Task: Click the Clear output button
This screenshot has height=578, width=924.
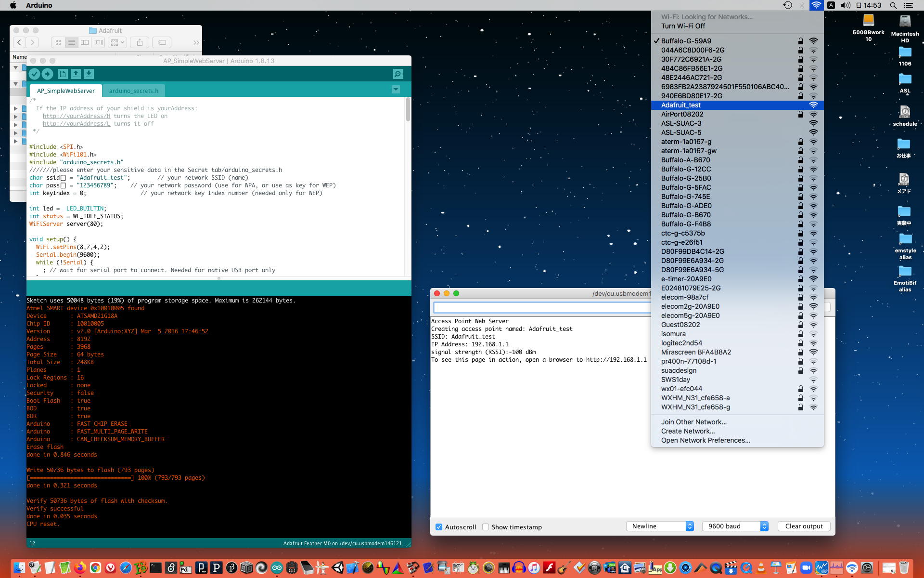Action: tap(804, 526)
